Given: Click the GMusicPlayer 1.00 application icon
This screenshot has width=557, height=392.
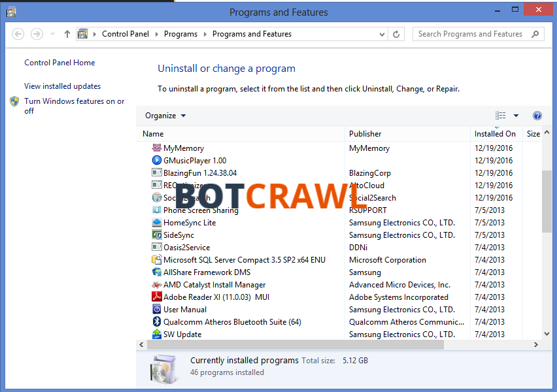Looking at the screenshot, I should (x=156, y=160).
